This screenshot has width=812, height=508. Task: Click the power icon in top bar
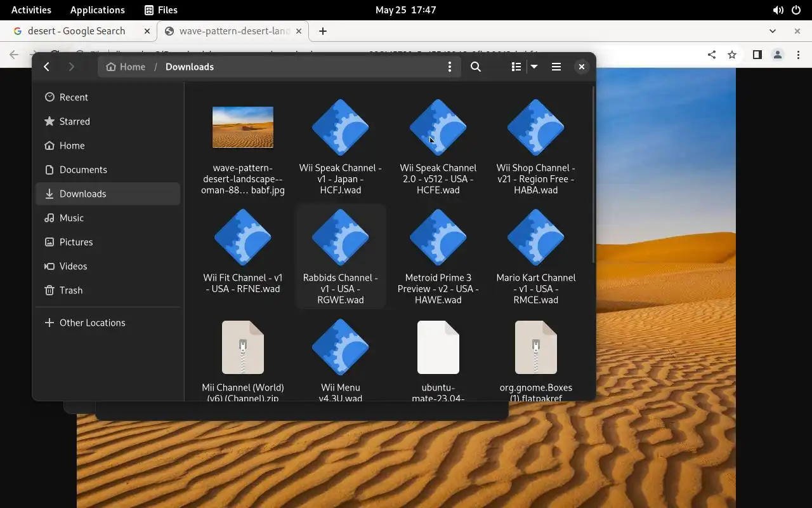pos(796,10)
